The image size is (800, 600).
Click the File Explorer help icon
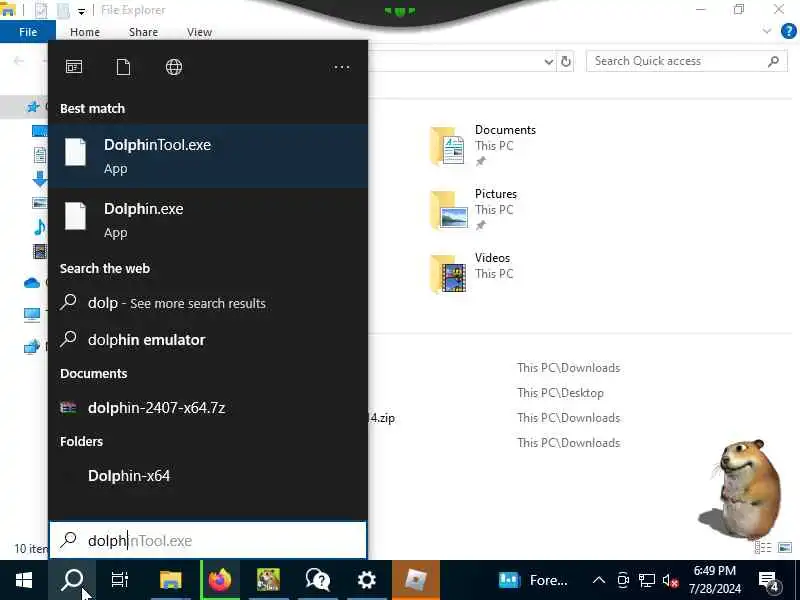click(x=788, y=31)
